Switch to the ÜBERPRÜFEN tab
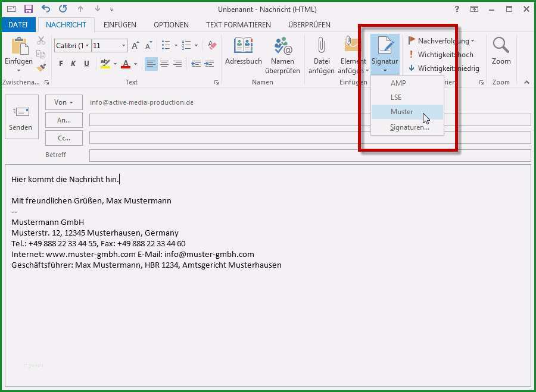This screenshot has height=392, width=536. pos(309,25)
